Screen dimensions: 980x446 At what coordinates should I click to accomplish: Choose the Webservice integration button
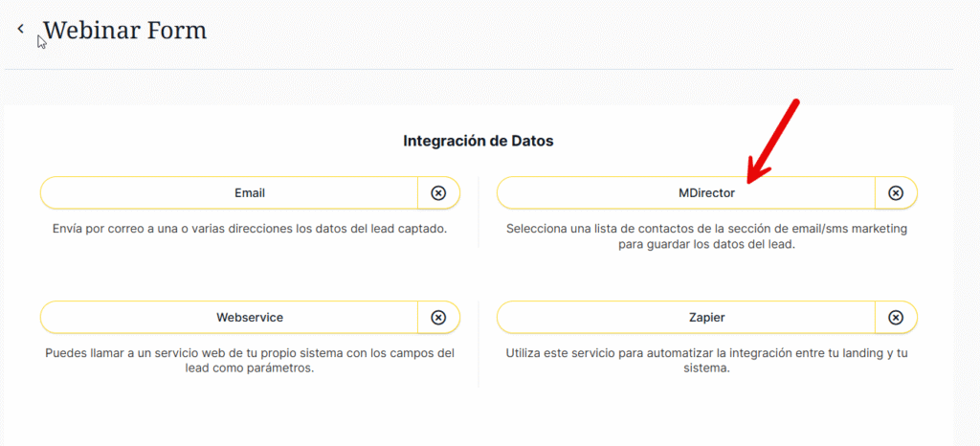pyautogui.click(x=230, y=317)
